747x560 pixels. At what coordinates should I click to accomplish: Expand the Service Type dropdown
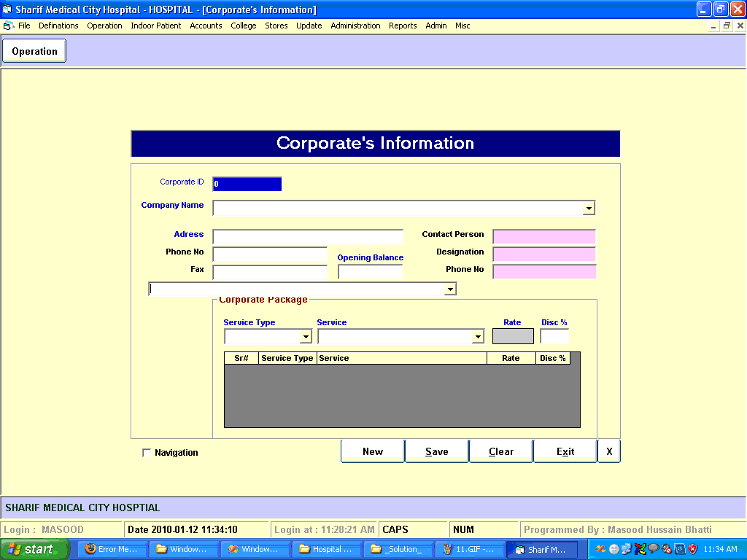point(306,337)
